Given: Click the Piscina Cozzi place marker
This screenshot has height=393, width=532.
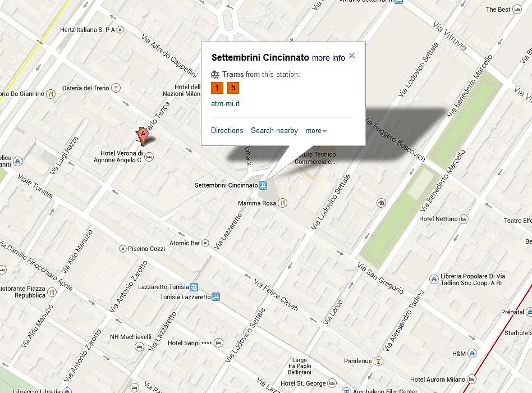Looking at the screenshot, I should 123,249.
